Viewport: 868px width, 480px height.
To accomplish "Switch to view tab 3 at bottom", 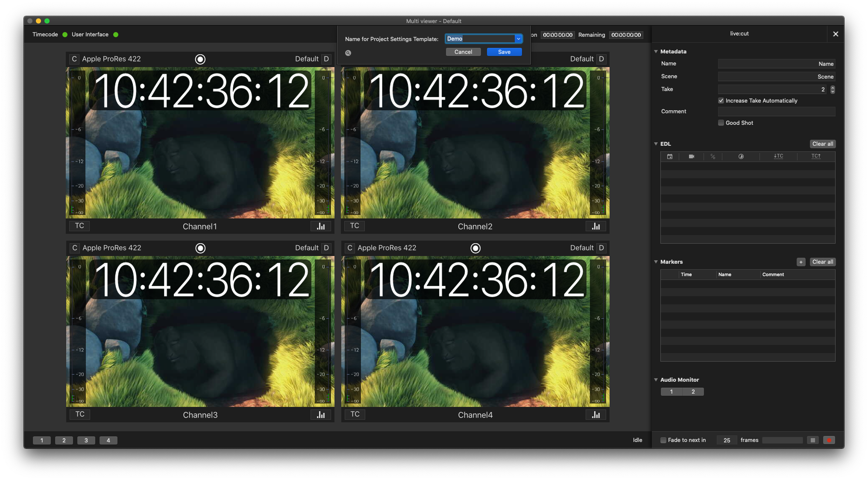I will click(x=86, y=440).
